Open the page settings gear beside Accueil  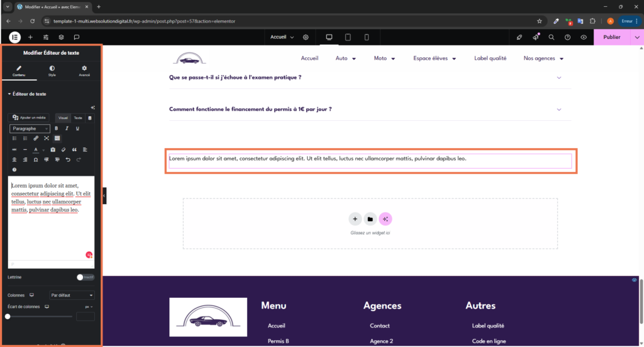pyautogui.click(x=306, y=37)
